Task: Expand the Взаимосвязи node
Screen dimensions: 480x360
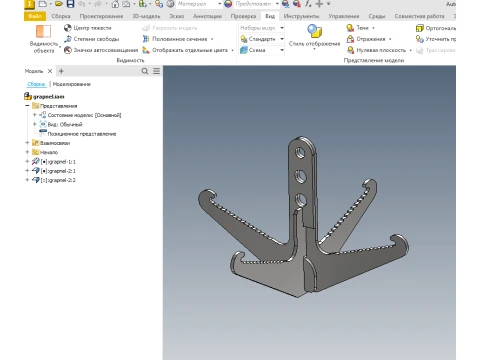Action: tap(27, 143)
